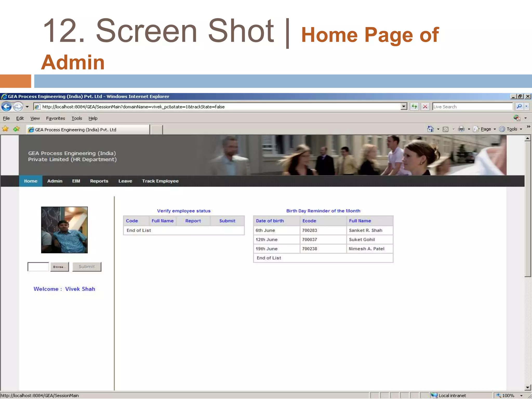This screenshot has width=532, height=399.
Task: Open EIM in site navigation
Action: [x=76, y=181]
